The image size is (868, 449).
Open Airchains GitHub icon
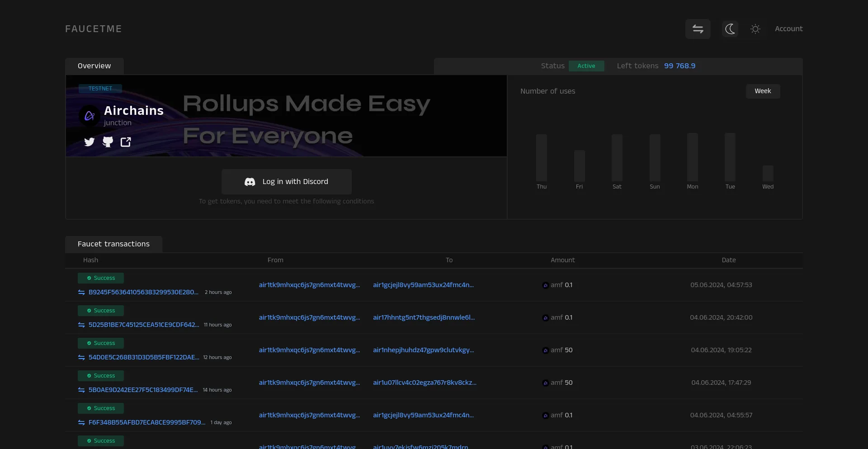click(x=108, y=142)
